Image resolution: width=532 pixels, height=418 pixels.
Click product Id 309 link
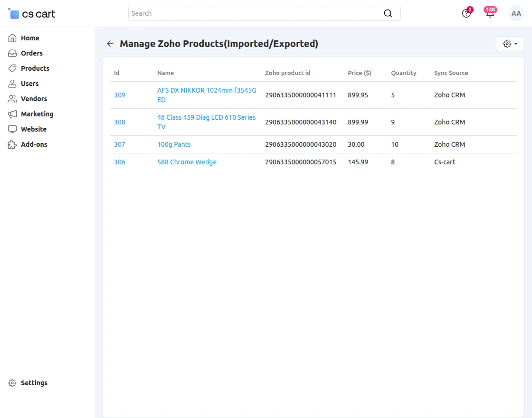(119, 95)
